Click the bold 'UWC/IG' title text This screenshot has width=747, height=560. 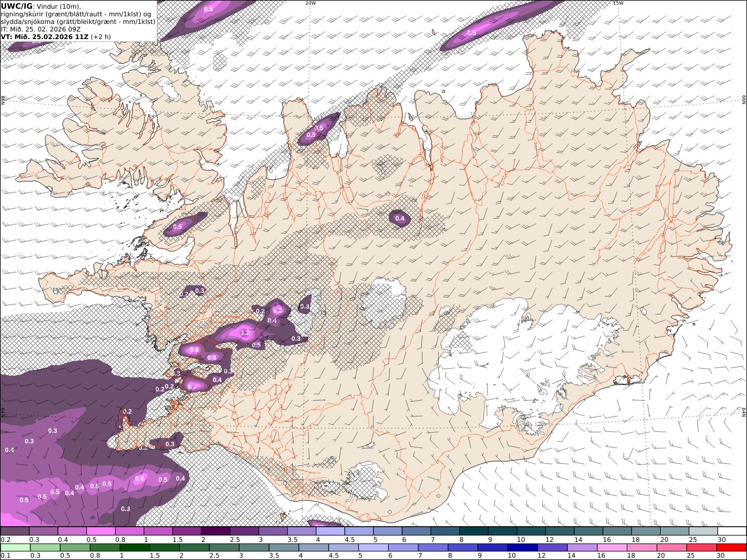(x=16, y=6)
